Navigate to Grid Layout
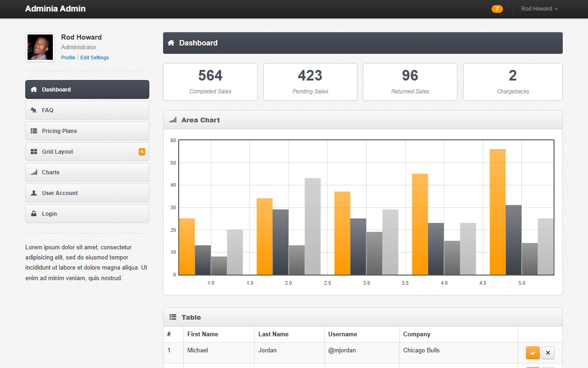The image size is (588, 368). pos(87,152)
